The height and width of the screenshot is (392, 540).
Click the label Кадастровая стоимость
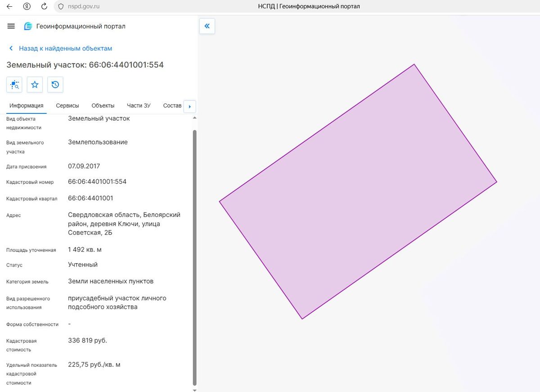click(x=22, y=346)
